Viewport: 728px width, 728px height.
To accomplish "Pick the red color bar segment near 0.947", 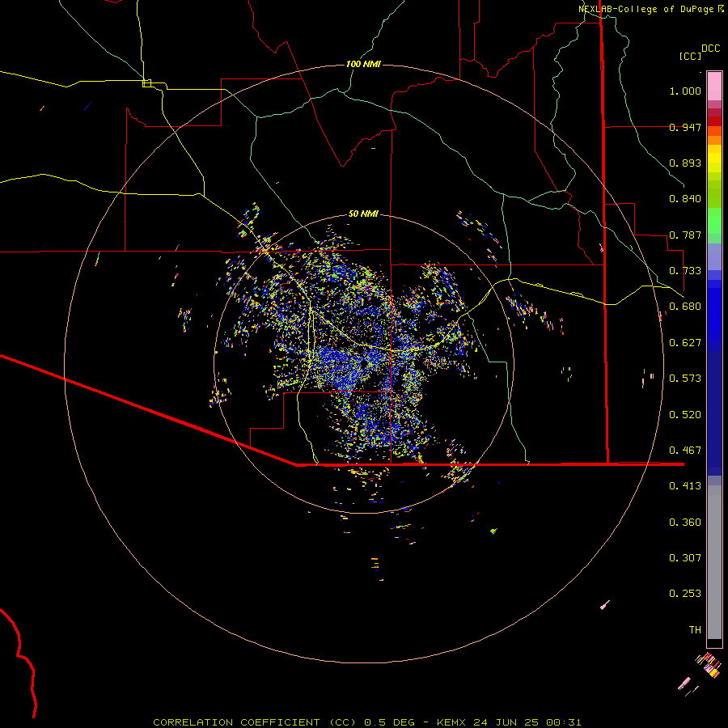I will [714, 121].
